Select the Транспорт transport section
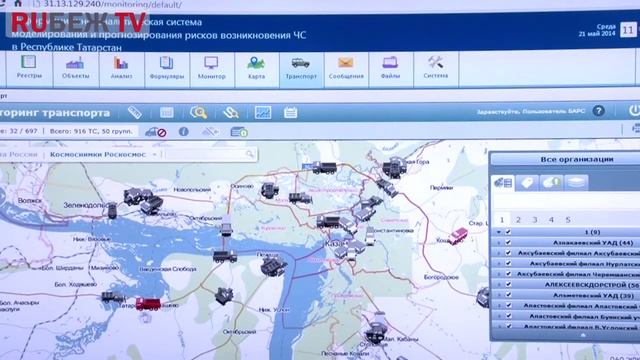 coord(301,69)
